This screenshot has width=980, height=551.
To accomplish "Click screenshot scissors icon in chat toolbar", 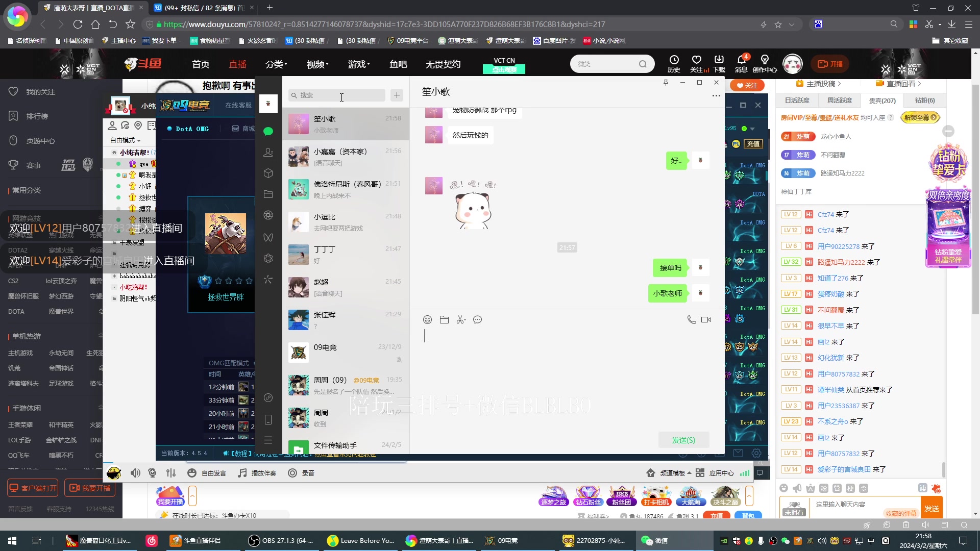I will coord(461,320).
